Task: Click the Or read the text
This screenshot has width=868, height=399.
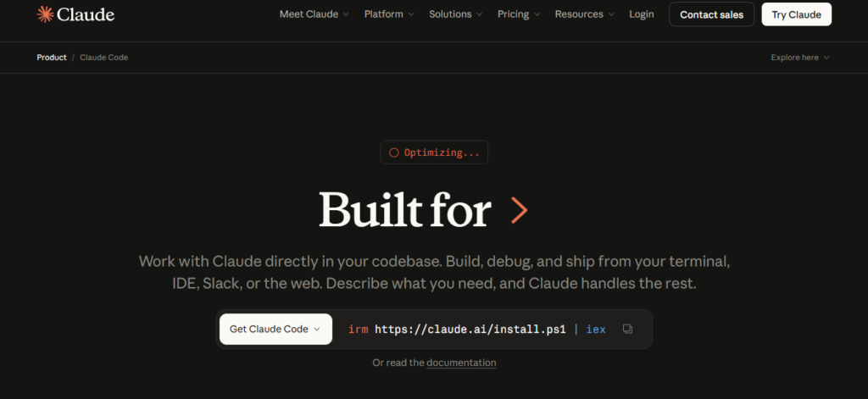Action: click(x=398, y=363)
